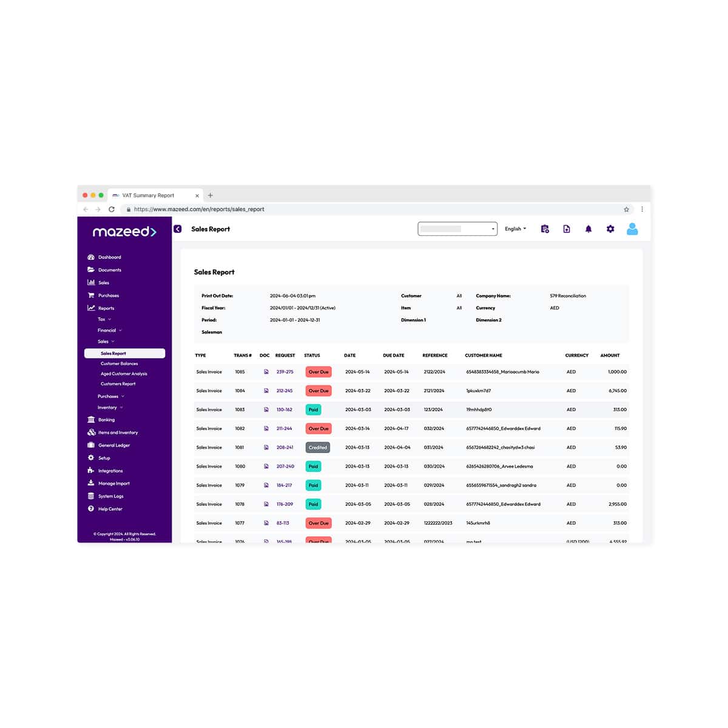Click the notification bell icon
The image size is (728, 728).
(x=588, y=229)
